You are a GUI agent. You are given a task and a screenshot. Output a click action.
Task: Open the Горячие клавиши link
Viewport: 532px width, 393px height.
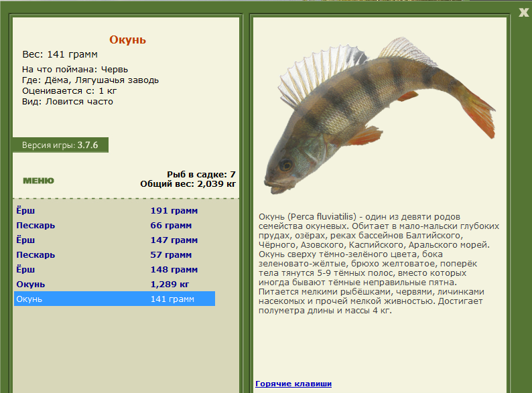293,384
